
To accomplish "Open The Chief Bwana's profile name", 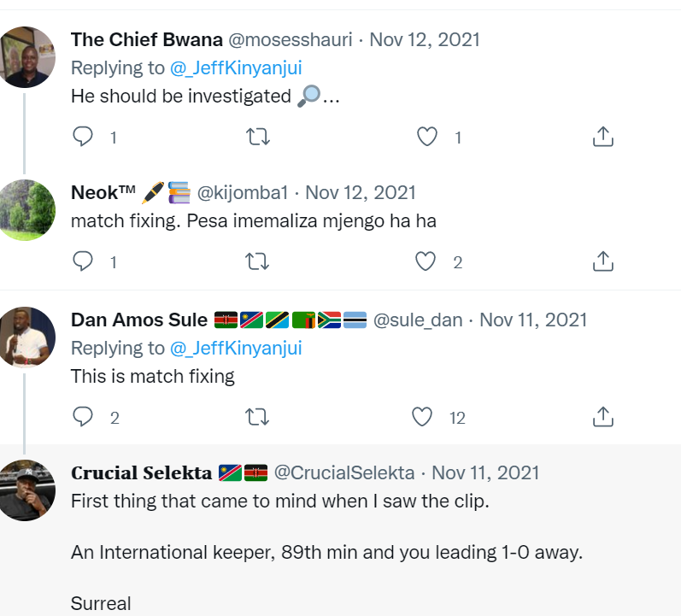I will click(146, 39).
